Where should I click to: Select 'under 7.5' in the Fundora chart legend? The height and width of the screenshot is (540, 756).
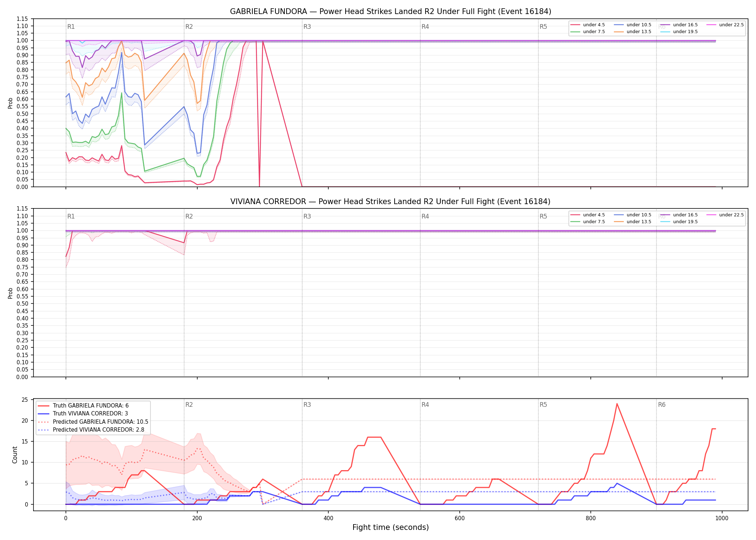[x=588, y=32]
